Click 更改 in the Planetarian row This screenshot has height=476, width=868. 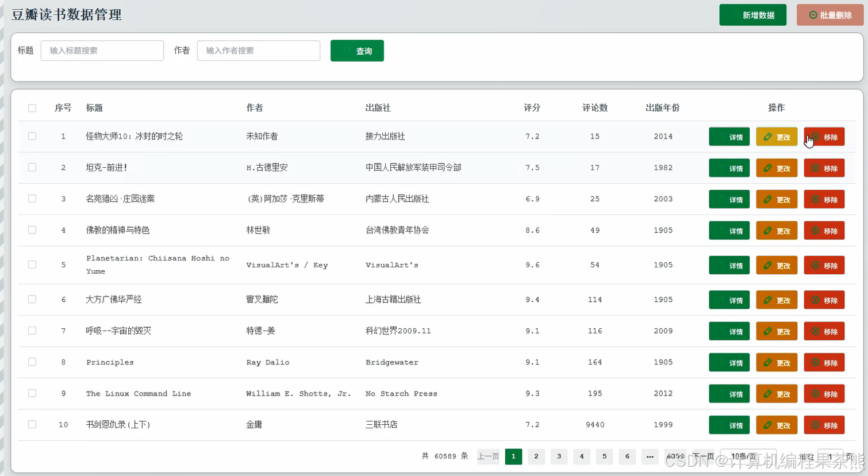pos(777,266)
